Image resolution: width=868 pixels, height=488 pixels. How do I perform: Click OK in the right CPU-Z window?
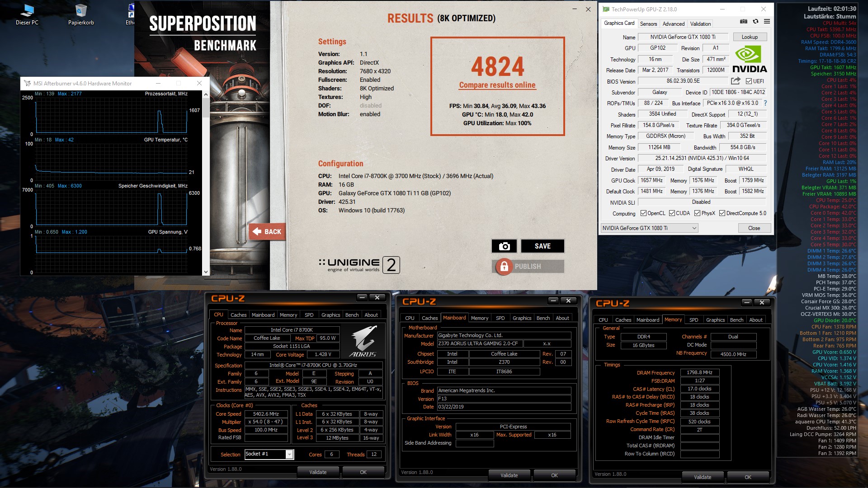pos(748,477)
